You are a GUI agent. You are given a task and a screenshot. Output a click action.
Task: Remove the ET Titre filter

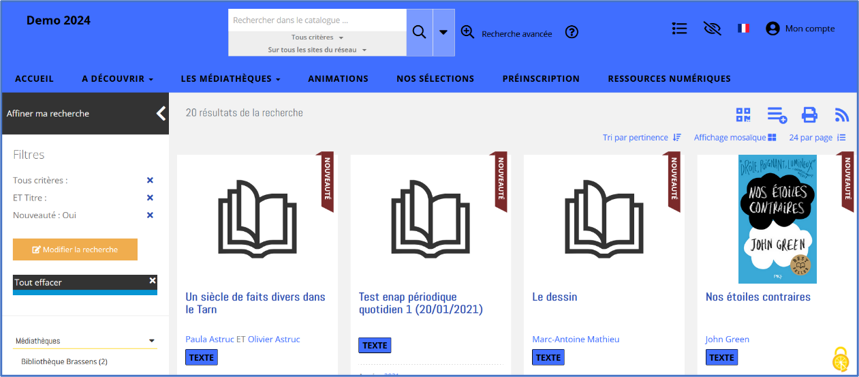click(x=150, y=198)
